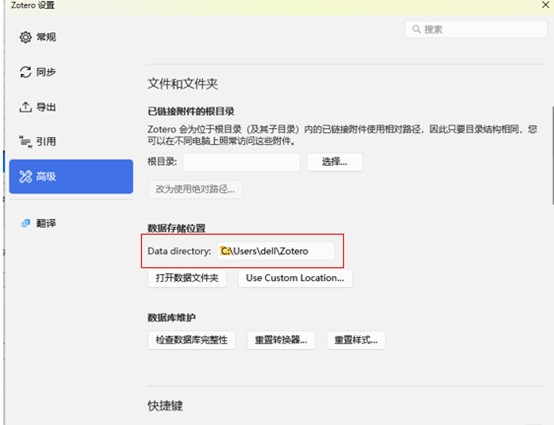This screenshot has height=425, width=554.
Task: Click the 重置样式... button
Action: 356,340
